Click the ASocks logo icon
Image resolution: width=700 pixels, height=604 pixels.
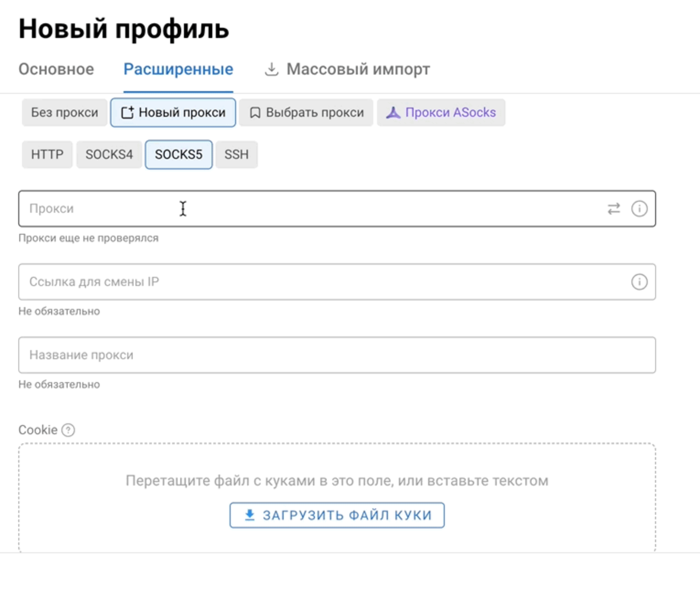coord(394,112)
